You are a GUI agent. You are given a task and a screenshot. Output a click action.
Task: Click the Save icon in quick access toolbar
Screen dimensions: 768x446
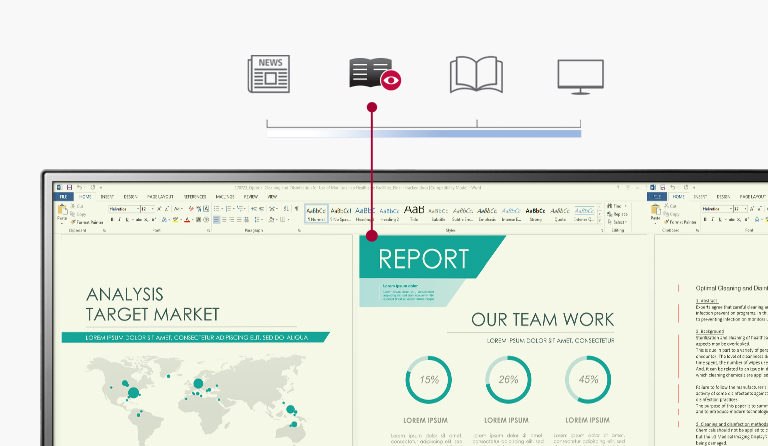click(69, 187)
